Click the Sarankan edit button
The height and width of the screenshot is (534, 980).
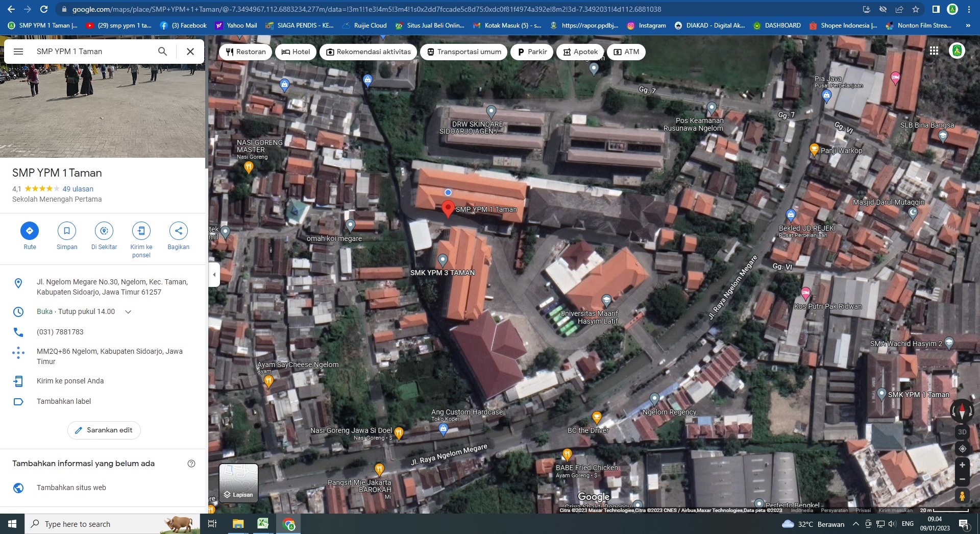click(x=104, y=430)
